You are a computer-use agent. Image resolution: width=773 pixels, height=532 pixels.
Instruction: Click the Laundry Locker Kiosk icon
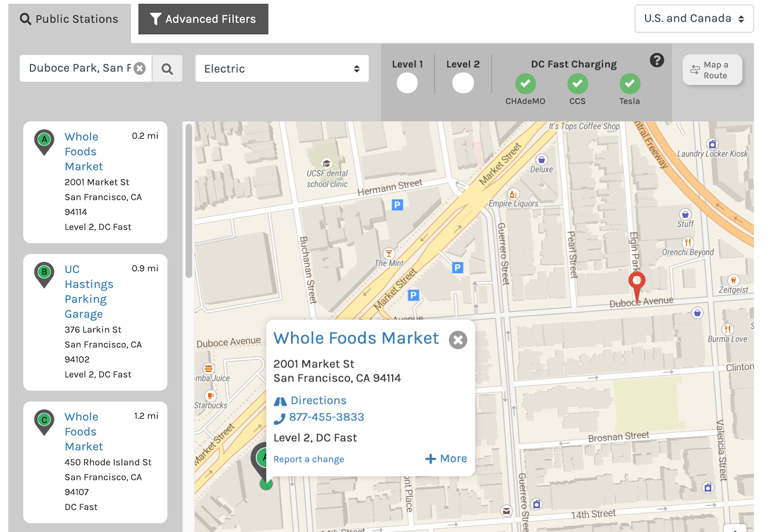pos(712,144)
